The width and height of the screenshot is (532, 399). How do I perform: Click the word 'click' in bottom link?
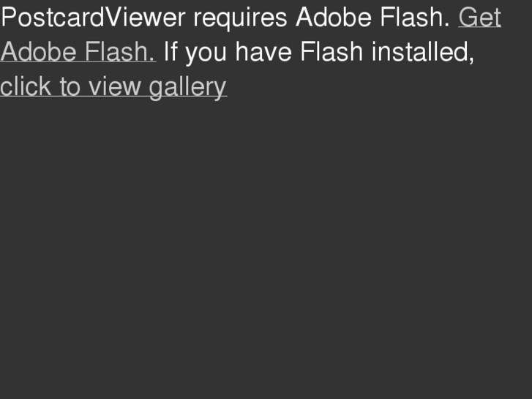tap(26, 86)
